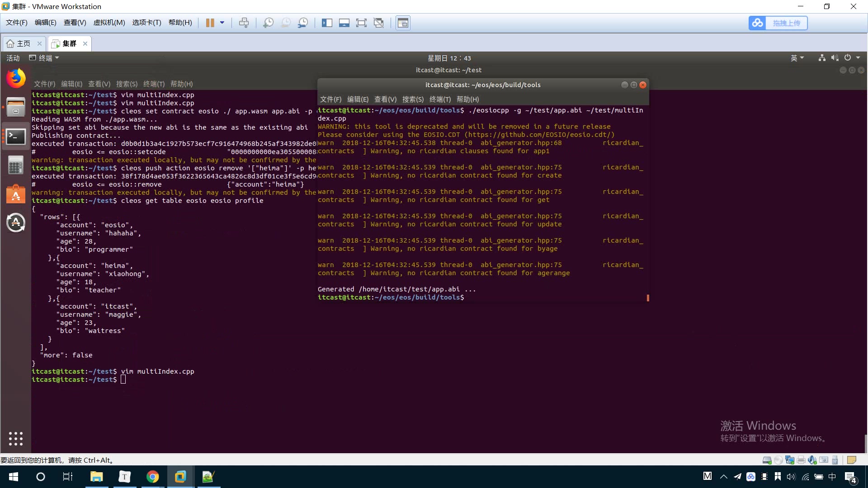The width and height of the screenshot is (868, 488).
Task: Click the hard disk device status icon
Action: (767, 460)
